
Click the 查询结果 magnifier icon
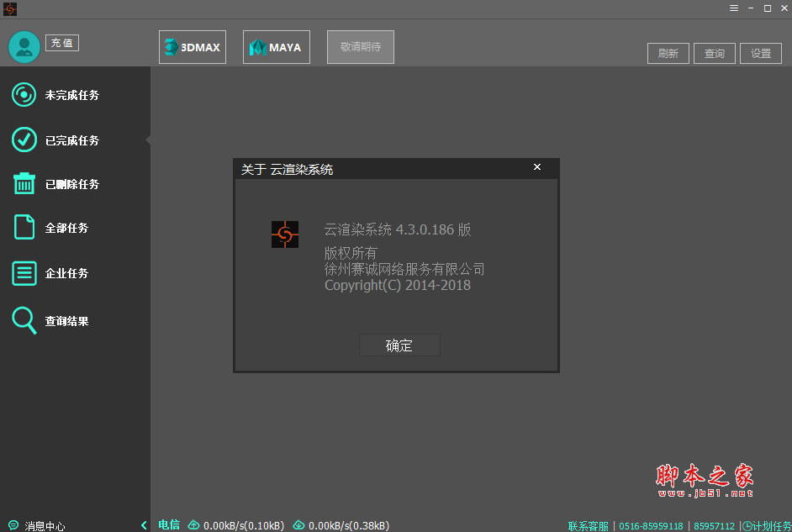pos(24,320)
